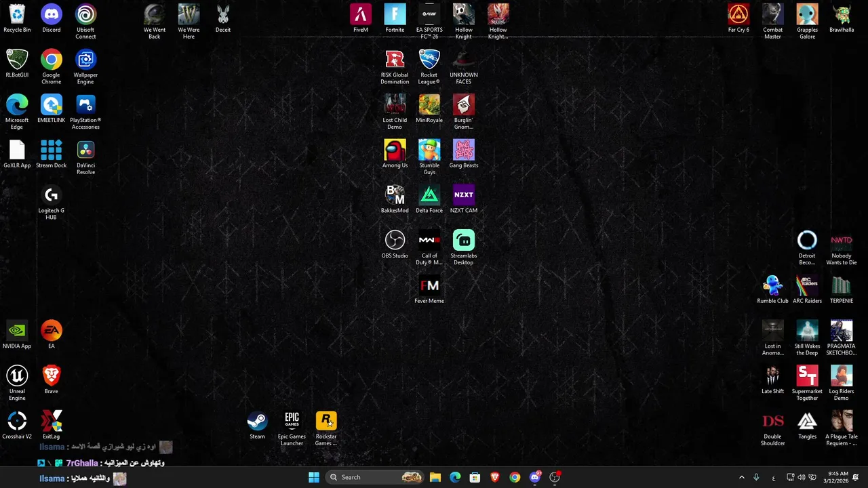Select the Discord desktop shortcut

52,18
